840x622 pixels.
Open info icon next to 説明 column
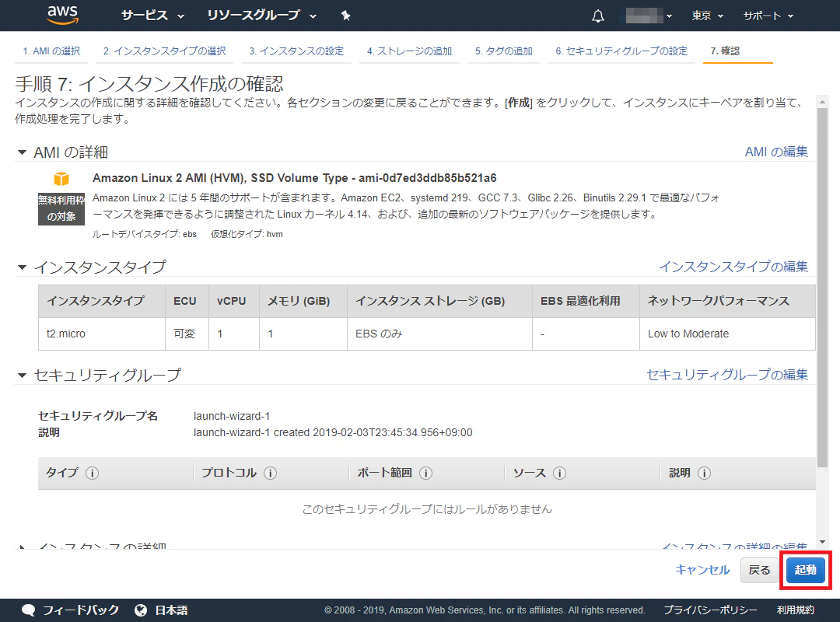705,473
